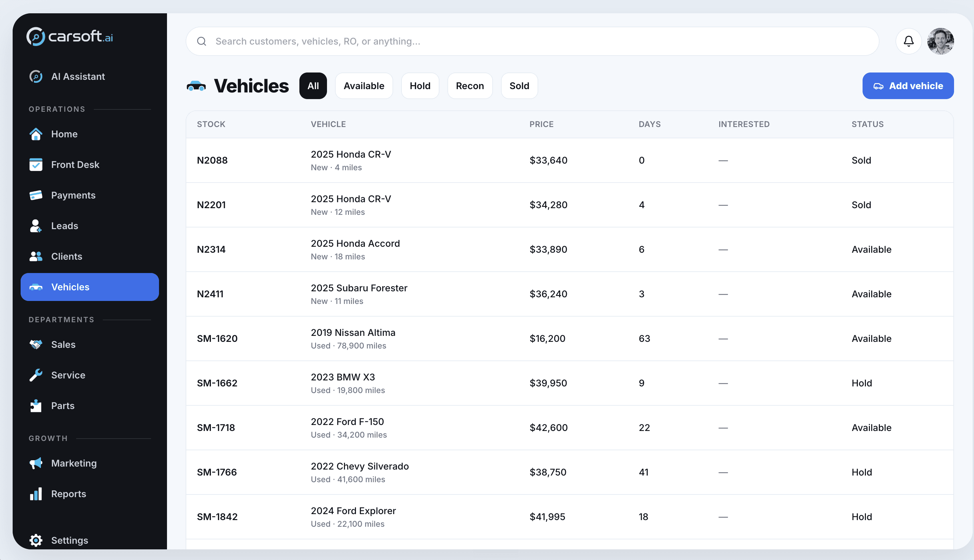Click the Parts puzzle icon
This screenshot has height=560, width=974.
pyautogui.click(x=36, y=405)
